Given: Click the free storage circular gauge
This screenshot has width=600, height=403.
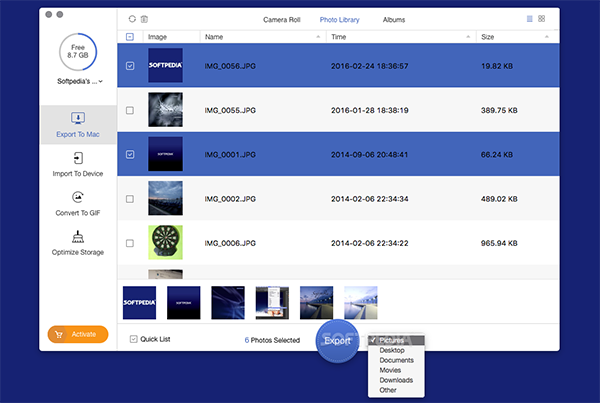Looking at the screenshot, I should point(78,47).
